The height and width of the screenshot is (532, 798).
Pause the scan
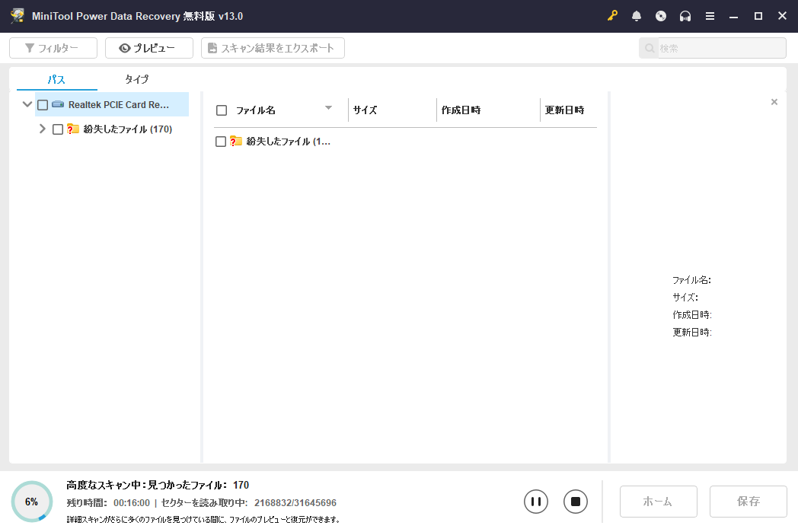(536, 502)
